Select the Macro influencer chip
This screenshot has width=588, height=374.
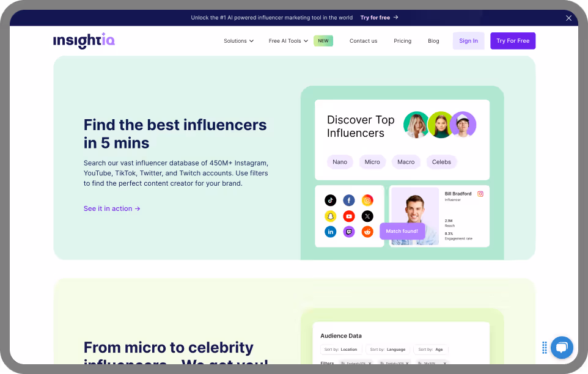click(x=406, y=162)
